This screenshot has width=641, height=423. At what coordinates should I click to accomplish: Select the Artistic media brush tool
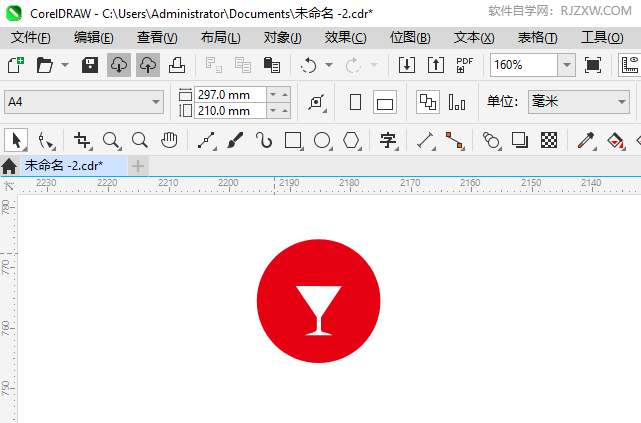click(x=235, y=141)
